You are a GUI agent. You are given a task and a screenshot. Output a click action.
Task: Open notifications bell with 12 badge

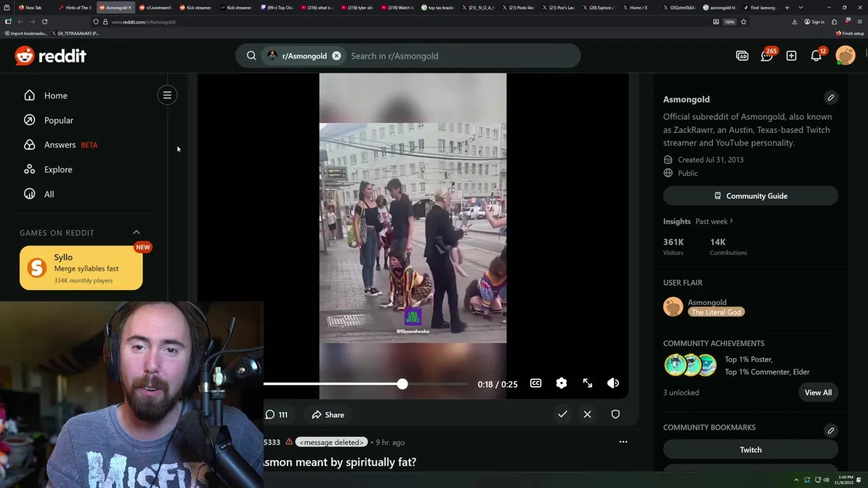point(816,56)
